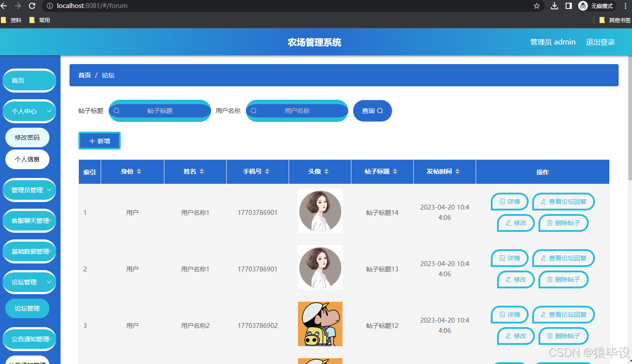
Task: Open 详情 for 帖子标题14
Action: point(510,202)
